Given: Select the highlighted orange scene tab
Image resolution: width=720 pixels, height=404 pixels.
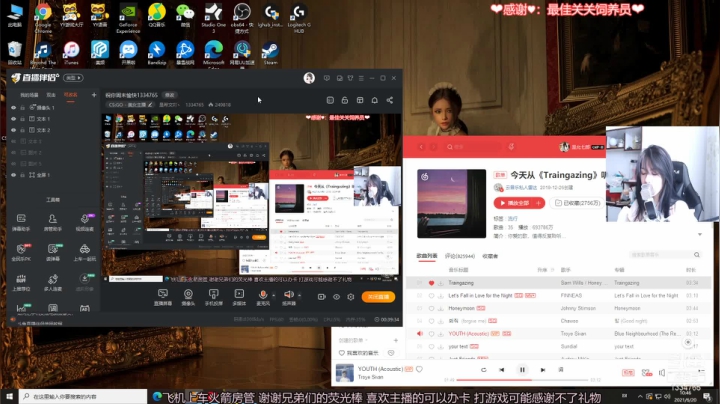Looking at the screenshot, I should (x=71, y=95).
